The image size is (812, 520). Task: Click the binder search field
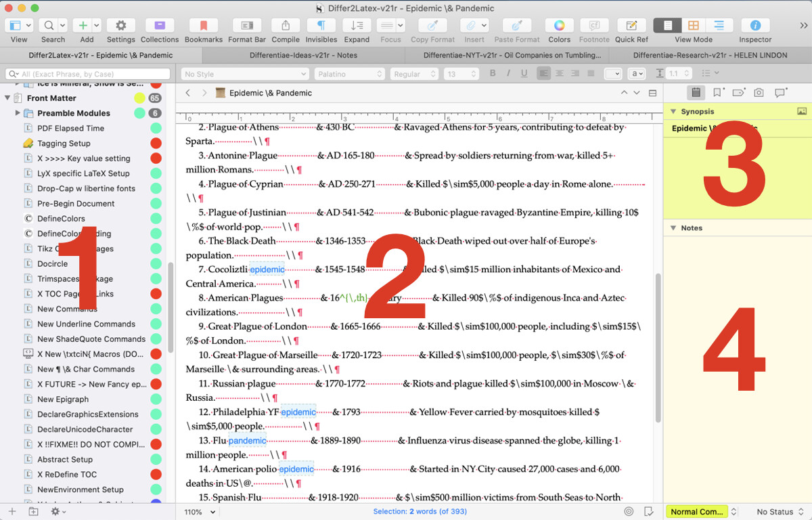88,74
